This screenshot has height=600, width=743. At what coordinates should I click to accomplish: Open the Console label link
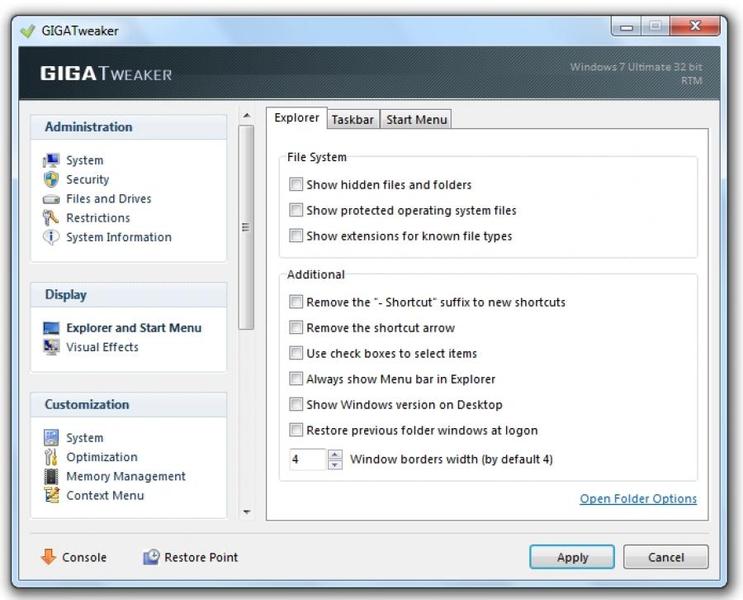point(84,557)
